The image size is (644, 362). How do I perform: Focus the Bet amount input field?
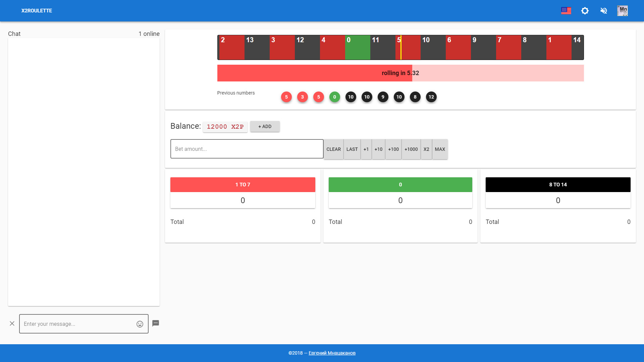coord(247,149)
